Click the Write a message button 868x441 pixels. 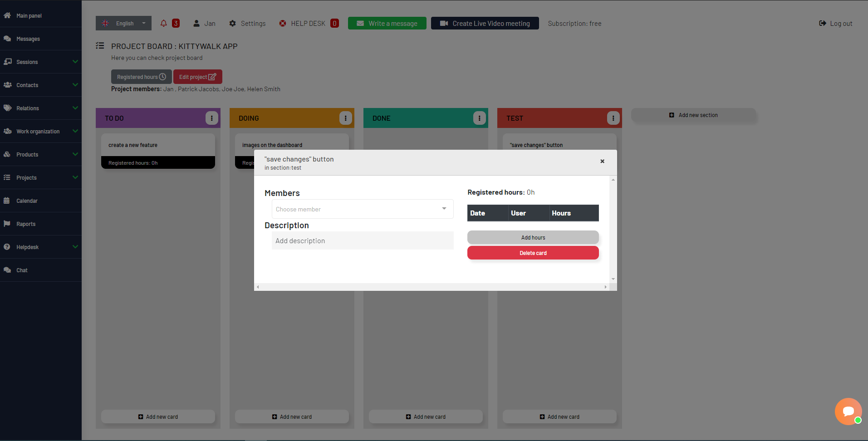point(387,23)
